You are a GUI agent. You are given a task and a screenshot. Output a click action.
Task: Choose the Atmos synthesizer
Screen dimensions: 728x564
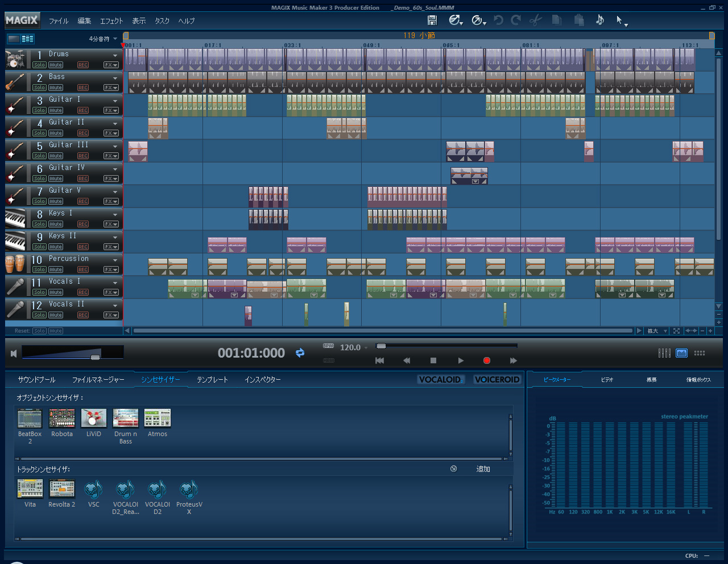click(x=158, y=418)
